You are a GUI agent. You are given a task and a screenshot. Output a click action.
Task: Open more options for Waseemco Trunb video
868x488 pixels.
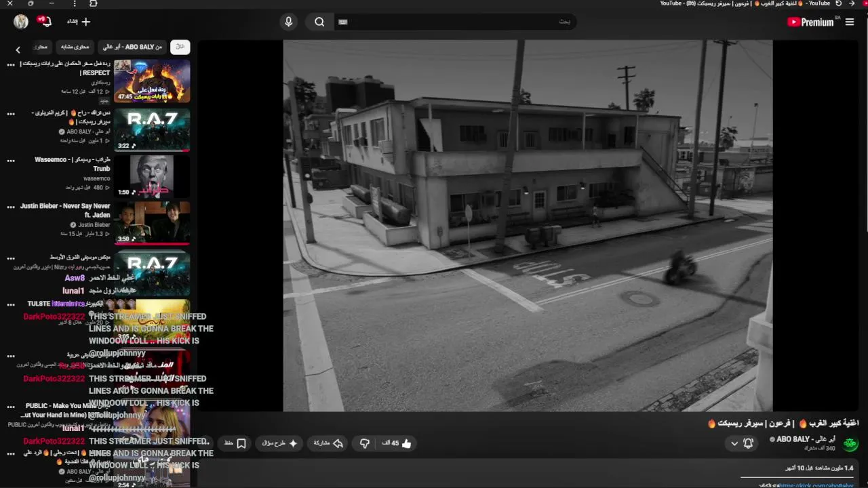[11, 161]
